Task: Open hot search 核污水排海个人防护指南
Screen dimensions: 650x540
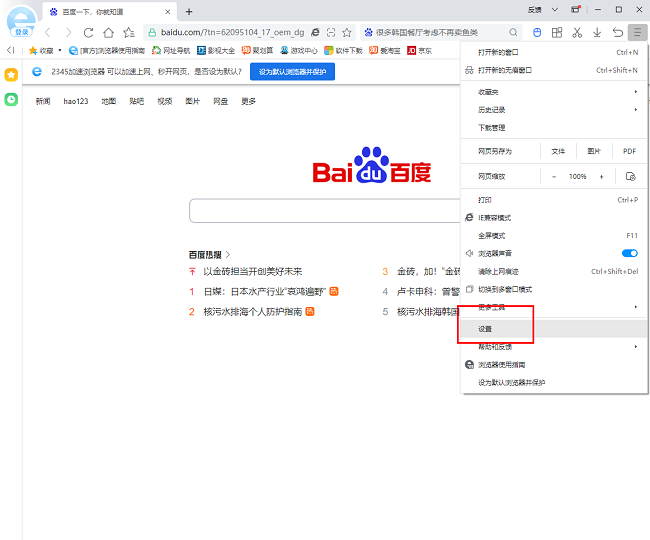Action: coord(252,312)
